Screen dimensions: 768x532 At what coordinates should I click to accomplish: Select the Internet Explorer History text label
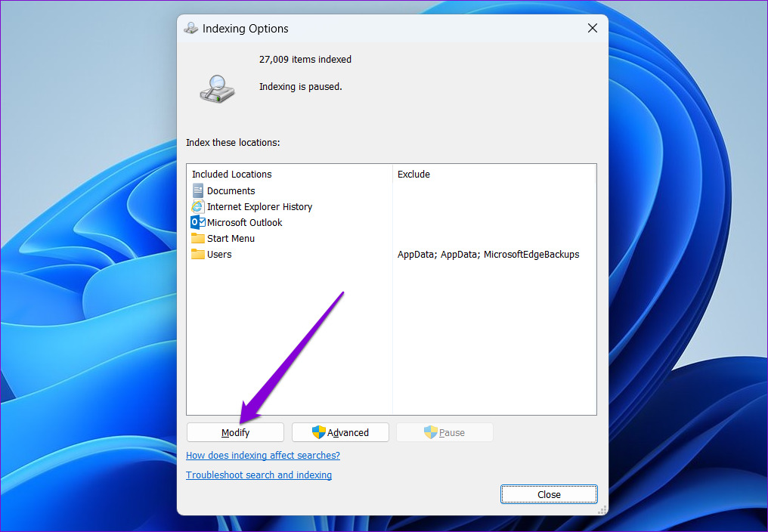pos(259,207)
